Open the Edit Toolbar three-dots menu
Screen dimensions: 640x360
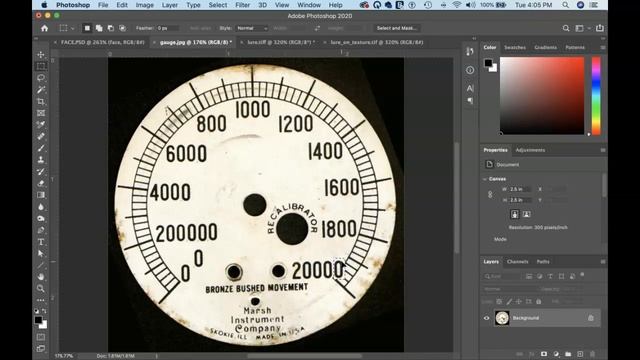41,300
